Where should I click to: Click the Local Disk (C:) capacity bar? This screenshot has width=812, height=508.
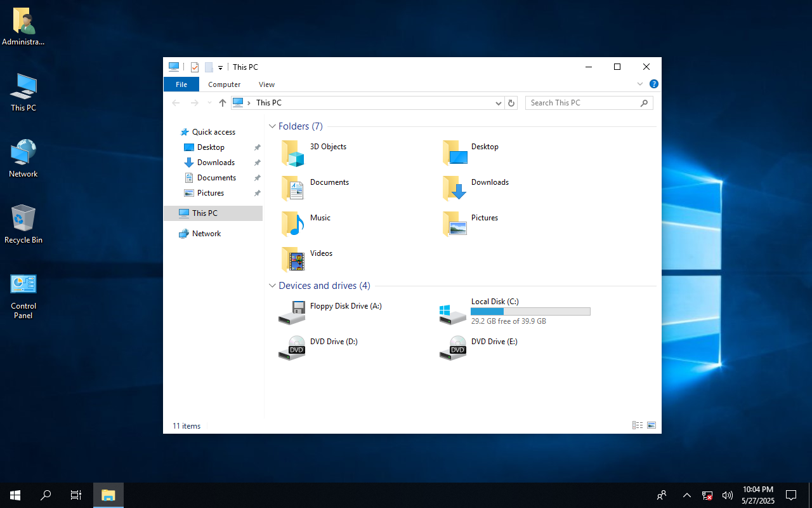tap(530, 311)
